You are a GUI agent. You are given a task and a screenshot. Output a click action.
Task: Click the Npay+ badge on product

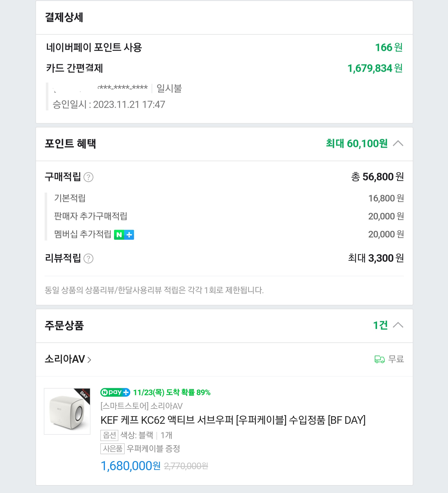click(x=115, y=392)
